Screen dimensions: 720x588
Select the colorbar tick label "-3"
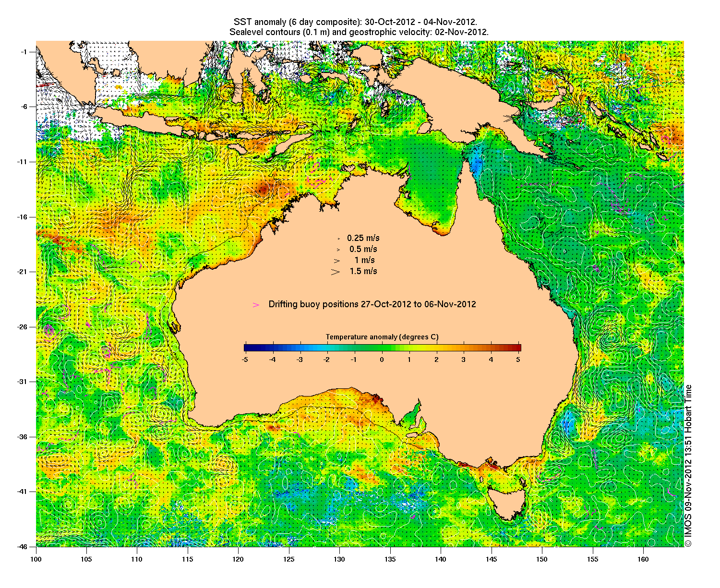pyautogui.click(x=300, y=359)
